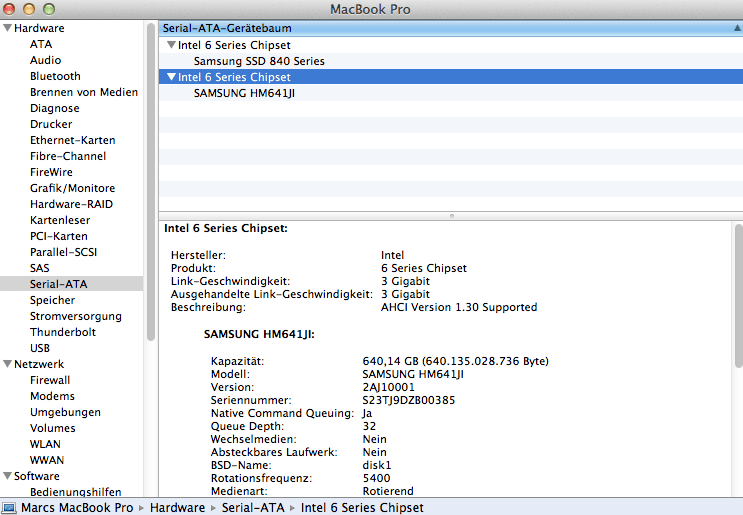Select Volumes under Netzwerk
The width and height of the screenshot is (743, 515).
[53, 428]
